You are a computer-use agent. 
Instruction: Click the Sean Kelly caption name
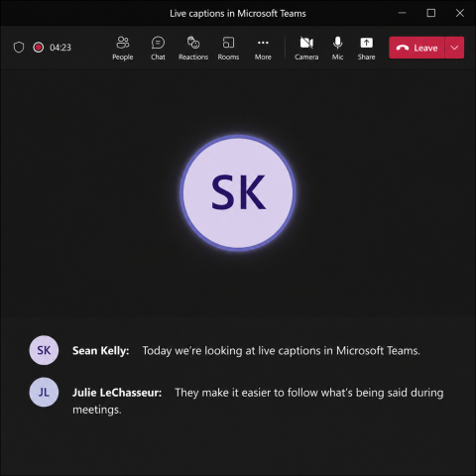coord(101,351)
